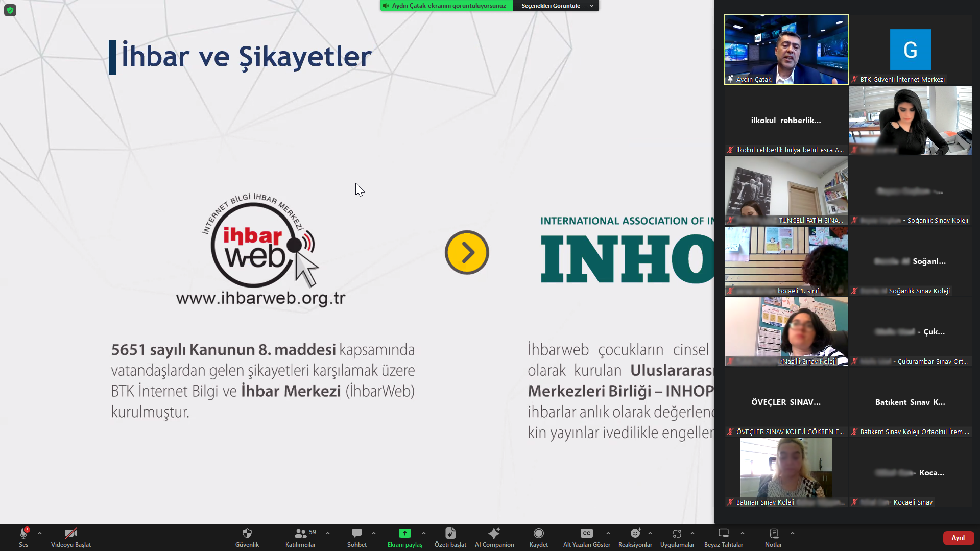Expand reactions options arrow

pos(650,533)
